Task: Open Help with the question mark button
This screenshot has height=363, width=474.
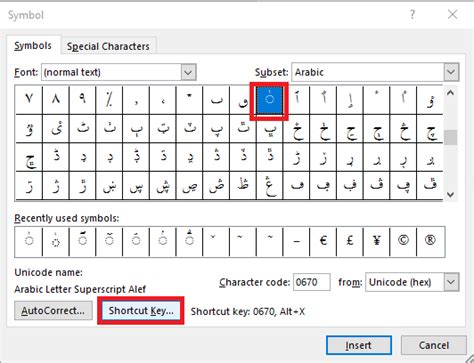Action: 412,14
